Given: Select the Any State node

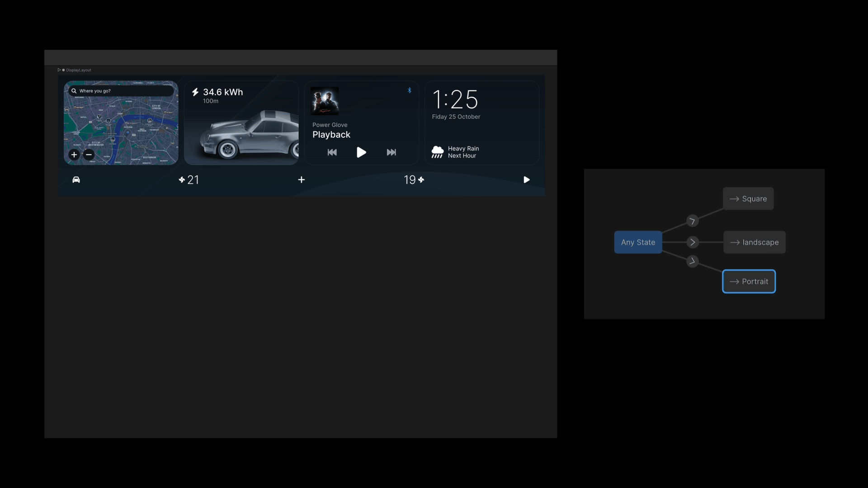Looking at the screenshot, I should pyautogui.click(x=638, y=242).
